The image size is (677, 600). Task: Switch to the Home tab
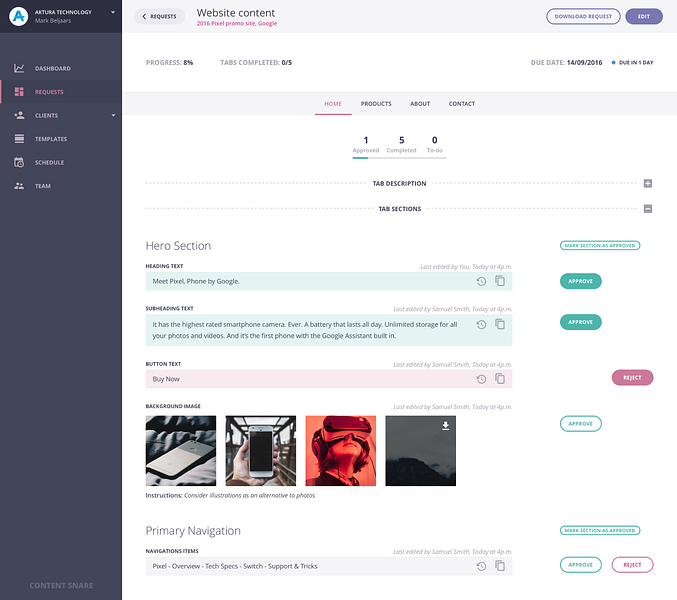(x=333, y=104)
